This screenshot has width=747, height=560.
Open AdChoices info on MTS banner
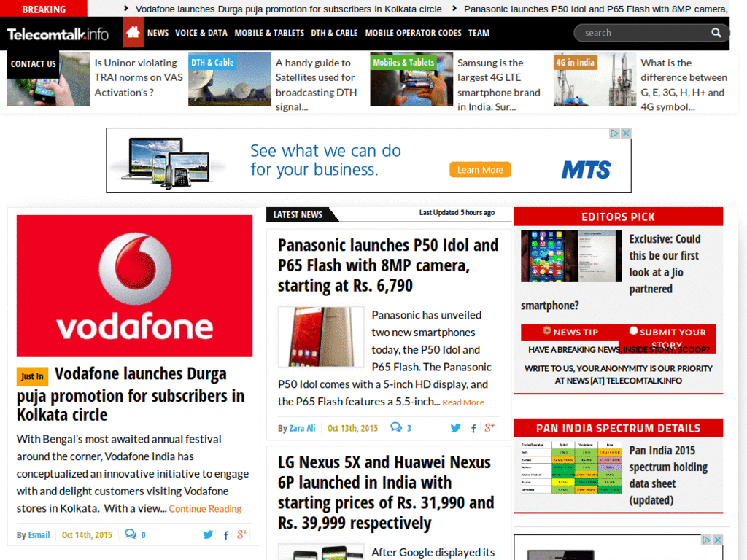point(614,133)
